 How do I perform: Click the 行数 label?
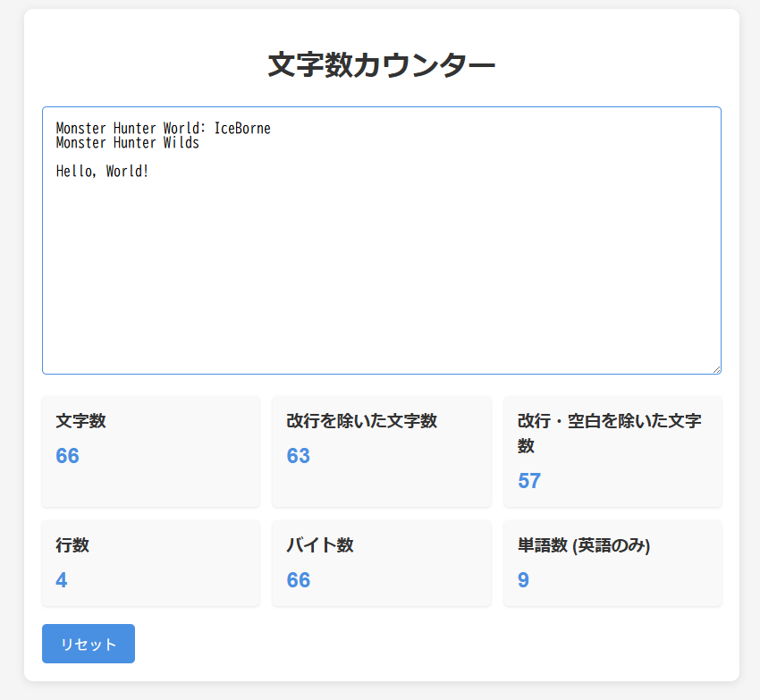click(72, 544)
